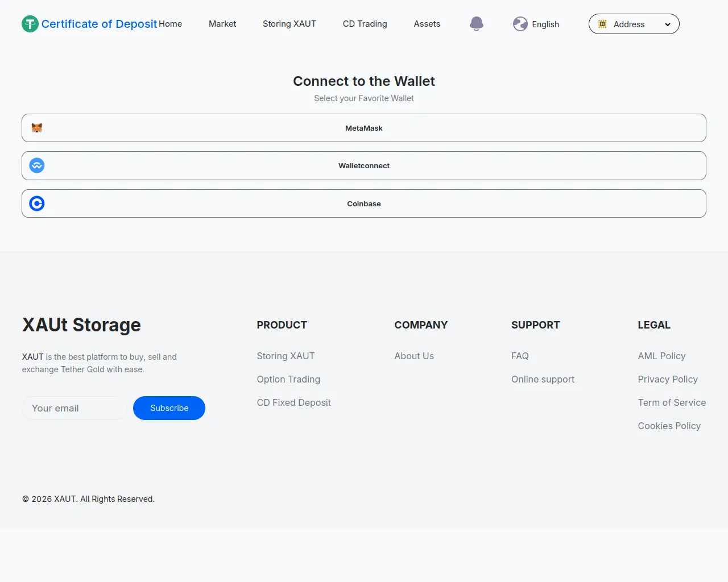Viewport: 728px width, 582px height.
Task: Click the green Tether logo icon
Action: point(30,24)
